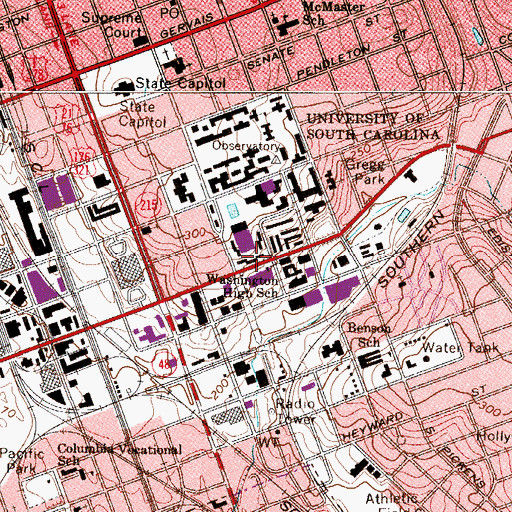Click the PENDLETON street label
The width and height of the screenshot is (512, 512).
point(333,61)
